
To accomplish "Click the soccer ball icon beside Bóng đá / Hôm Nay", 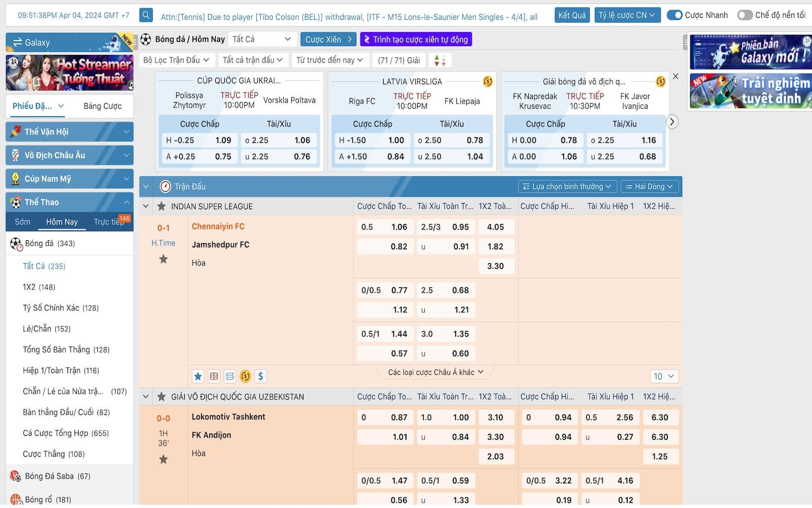I will click(x=146, y=39).
